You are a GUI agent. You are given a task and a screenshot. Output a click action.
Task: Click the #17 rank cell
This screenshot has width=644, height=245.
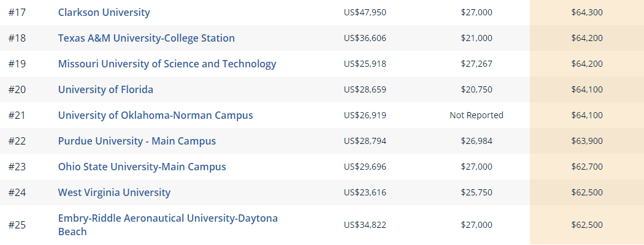coord(17,12)
